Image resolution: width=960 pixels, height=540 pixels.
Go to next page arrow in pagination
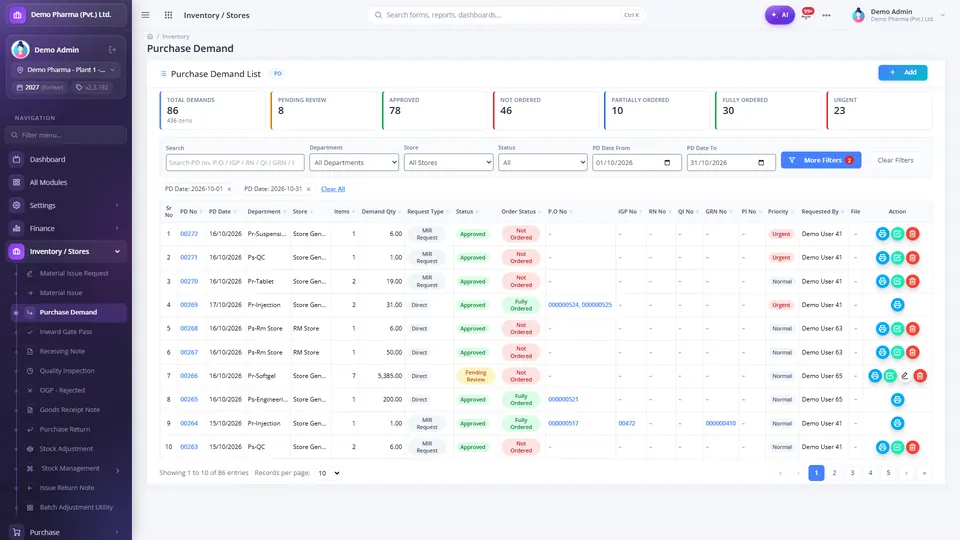coord(906,473)
